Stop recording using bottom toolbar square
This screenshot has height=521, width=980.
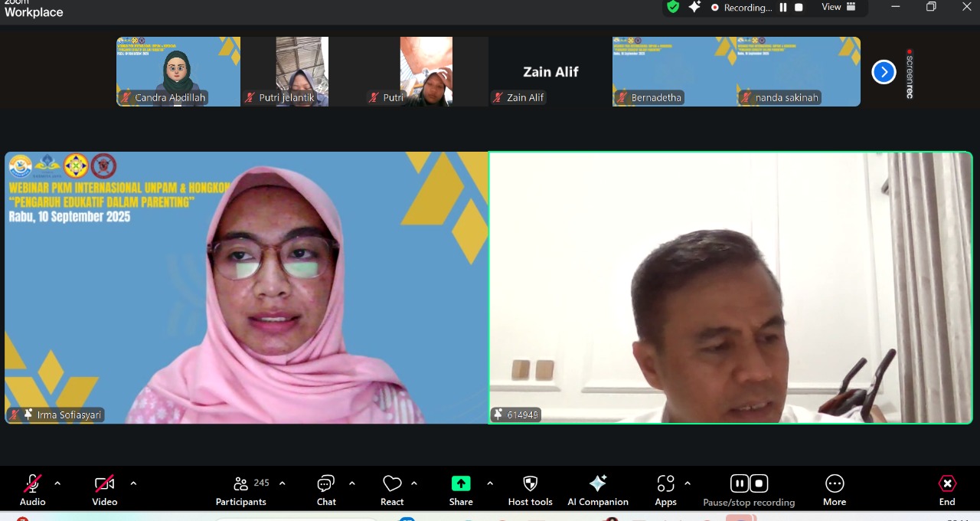[759, 483]
